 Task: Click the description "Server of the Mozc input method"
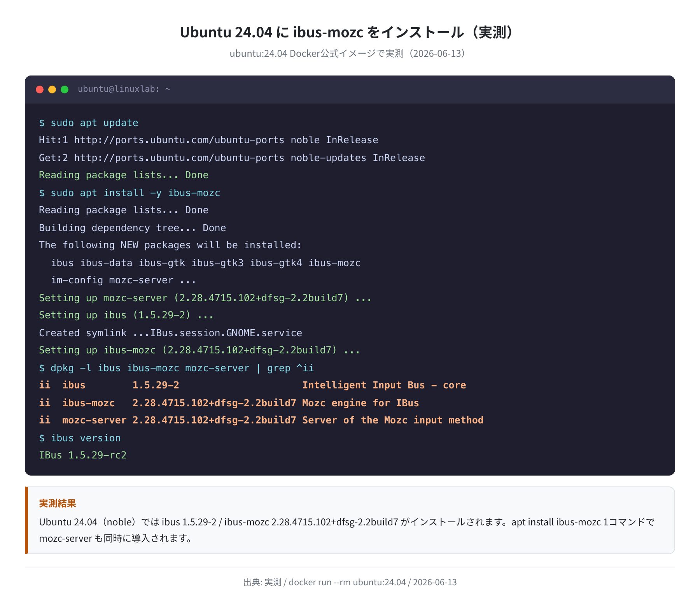click(393, 420)
